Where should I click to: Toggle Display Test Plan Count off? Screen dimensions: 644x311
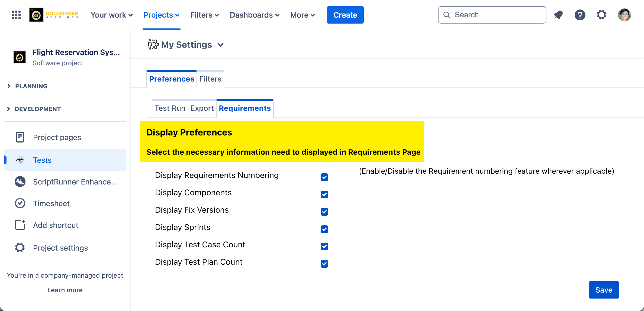(324, 264)
